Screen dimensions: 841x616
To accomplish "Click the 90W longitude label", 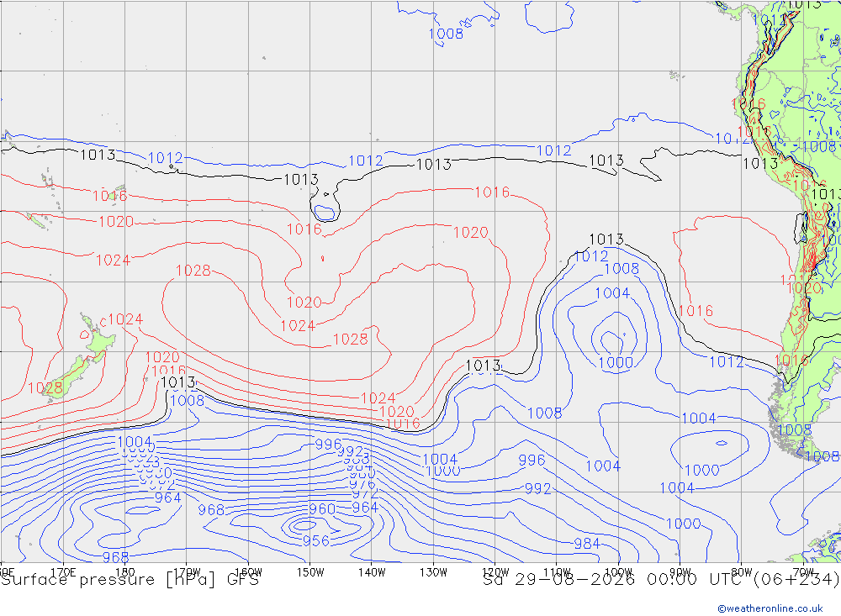I will [x=680, y=572].
